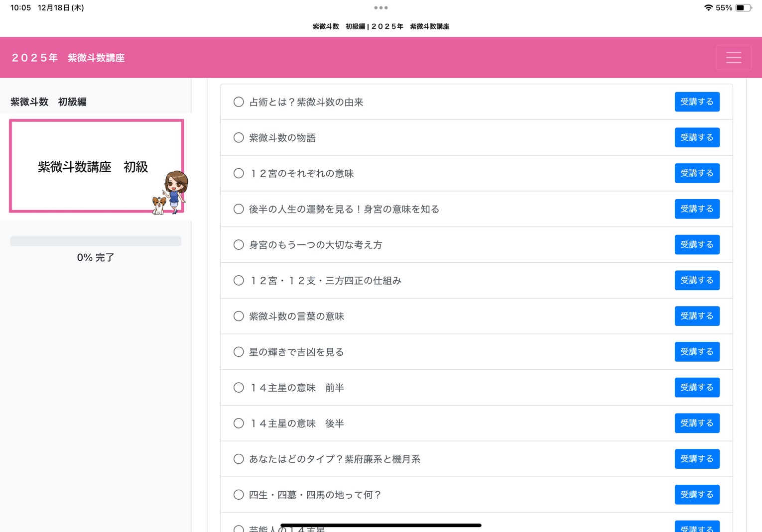Click 受講する for 占術とは？紫微斗数の由来

[696, 102]
